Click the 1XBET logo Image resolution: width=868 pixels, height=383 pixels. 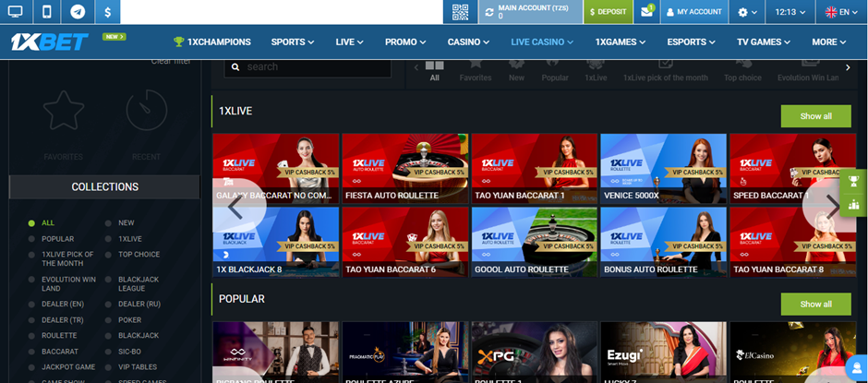(50, 42)
